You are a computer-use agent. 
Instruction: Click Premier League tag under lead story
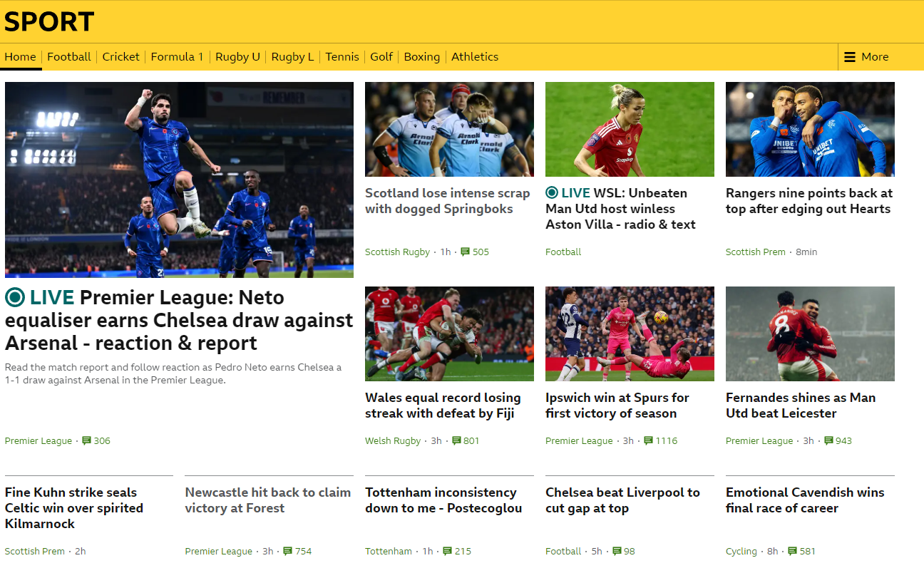tap(38, 440)
